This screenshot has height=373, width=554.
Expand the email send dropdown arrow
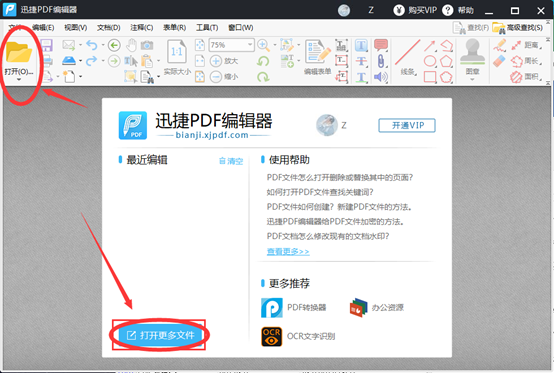point(80,45)
